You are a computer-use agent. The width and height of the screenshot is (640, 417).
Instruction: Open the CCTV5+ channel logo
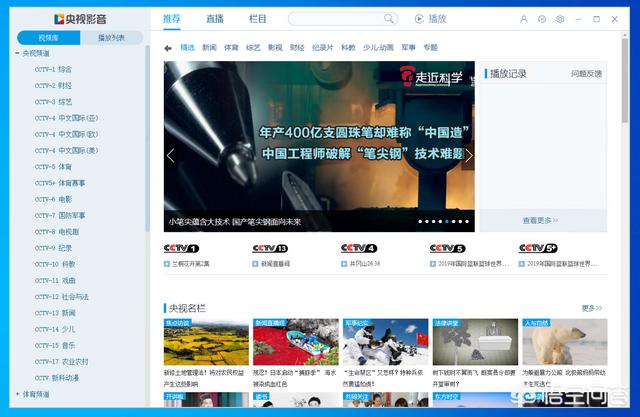tap(538, 248)
